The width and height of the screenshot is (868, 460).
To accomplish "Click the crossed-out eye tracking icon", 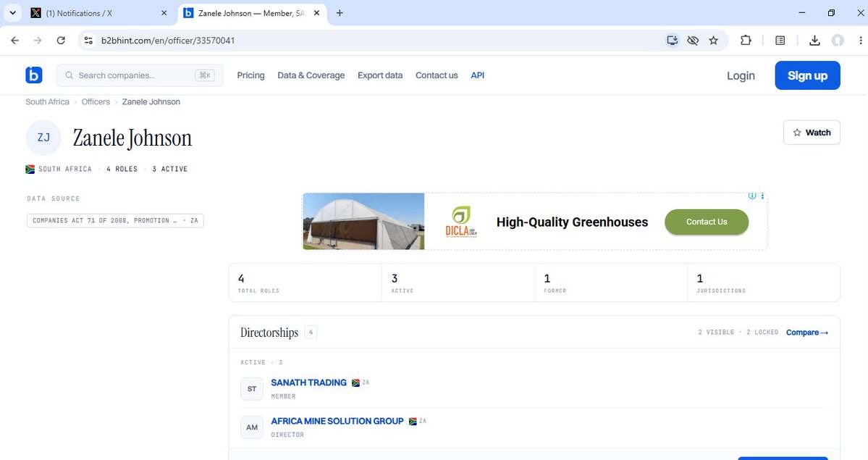I will (x=693, y=41).
